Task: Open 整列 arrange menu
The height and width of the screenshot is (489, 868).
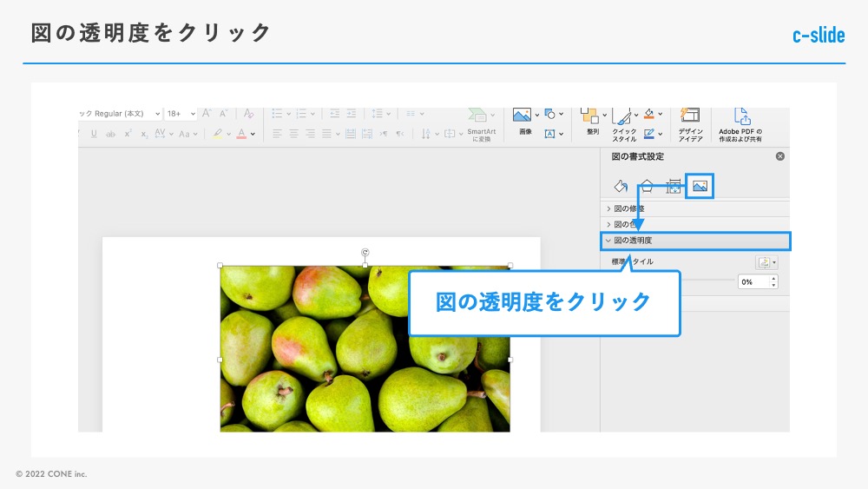Action: 592,122
